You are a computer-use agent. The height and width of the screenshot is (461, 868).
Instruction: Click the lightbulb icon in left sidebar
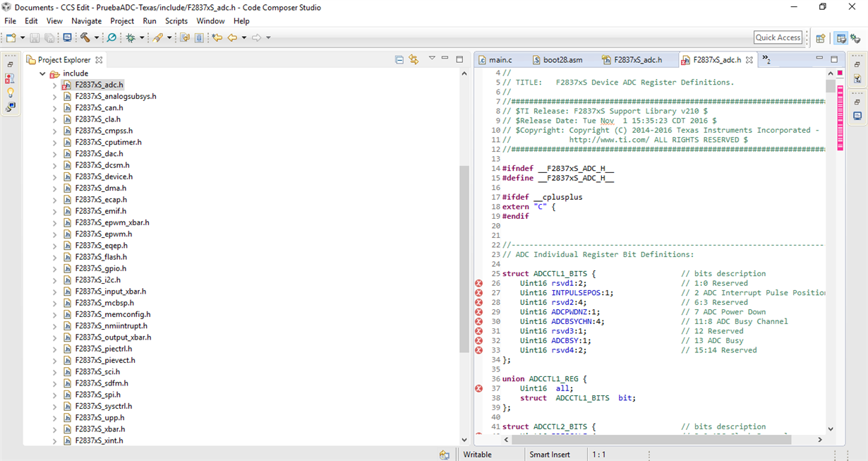point(10,92)
